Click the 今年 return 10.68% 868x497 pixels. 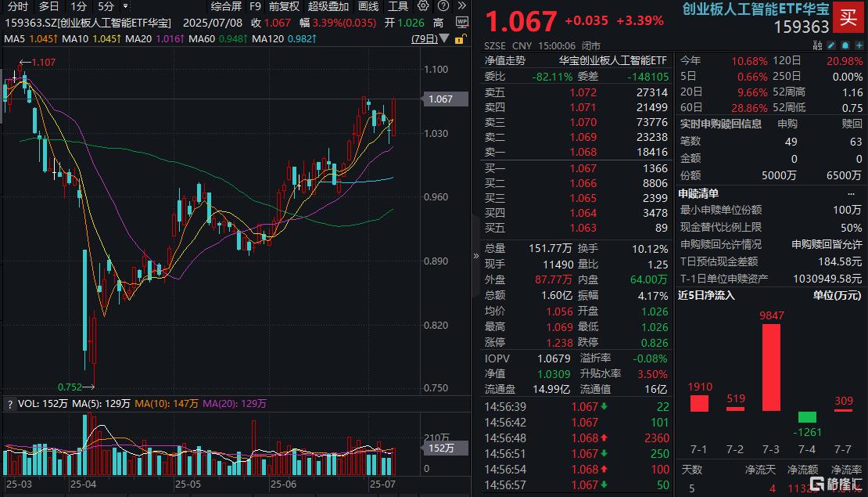[750, 61]
